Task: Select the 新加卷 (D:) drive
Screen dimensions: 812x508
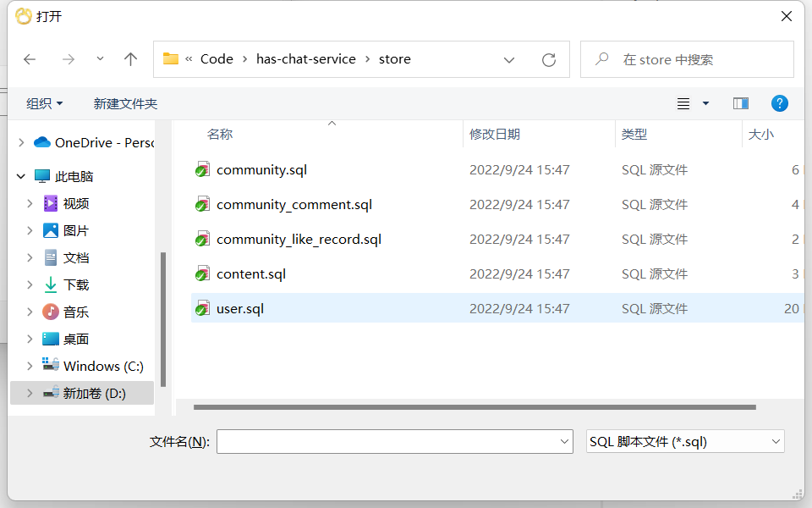Action: [x=85, y=394]
